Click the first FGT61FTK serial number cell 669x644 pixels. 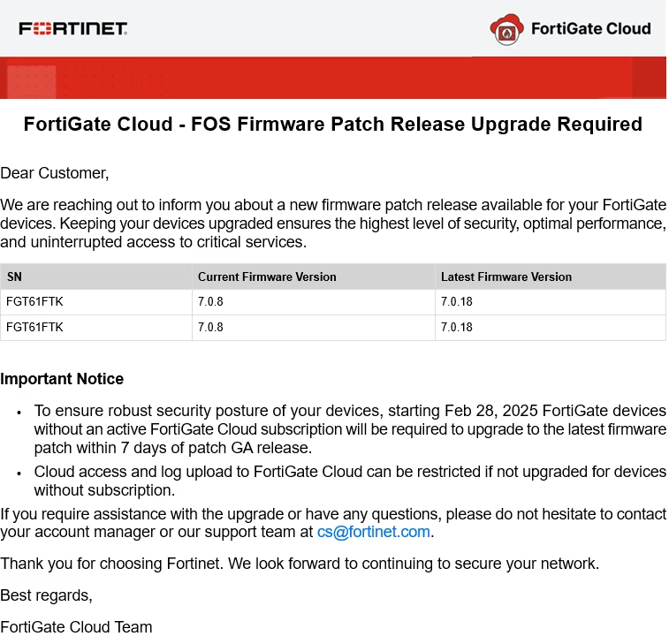pyautogui.click(x=96, y=302)
